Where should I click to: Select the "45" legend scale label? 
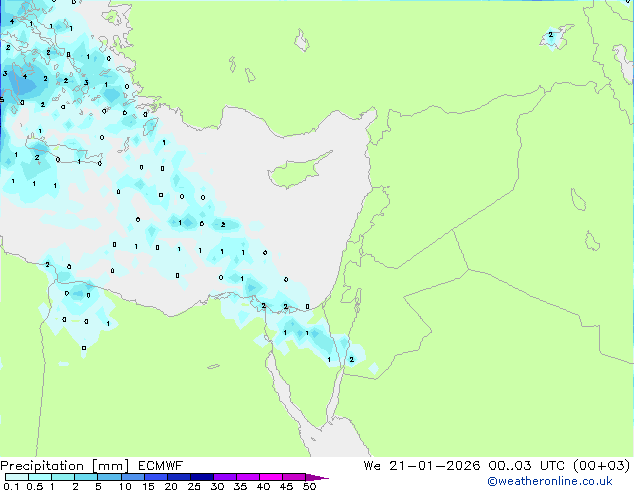tap(286, 486)
